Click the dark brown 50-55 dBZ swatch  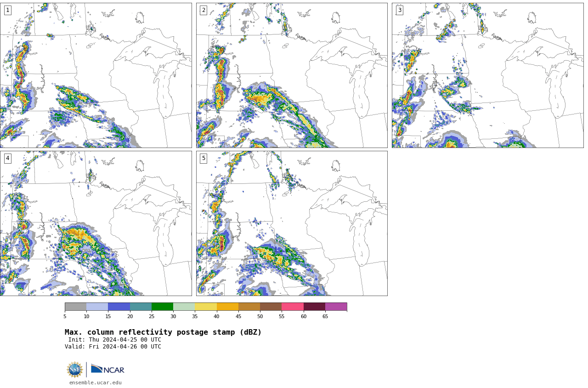[x=271, y=307]
